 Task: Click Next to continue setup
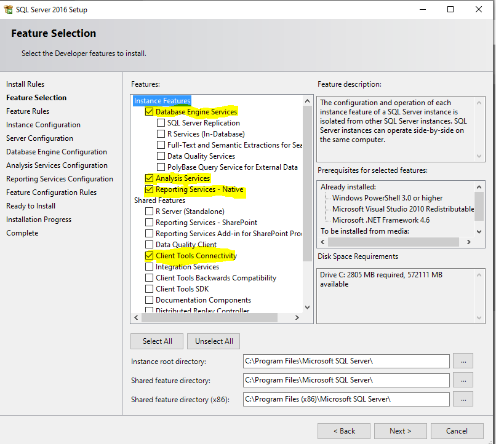(400, 430)
